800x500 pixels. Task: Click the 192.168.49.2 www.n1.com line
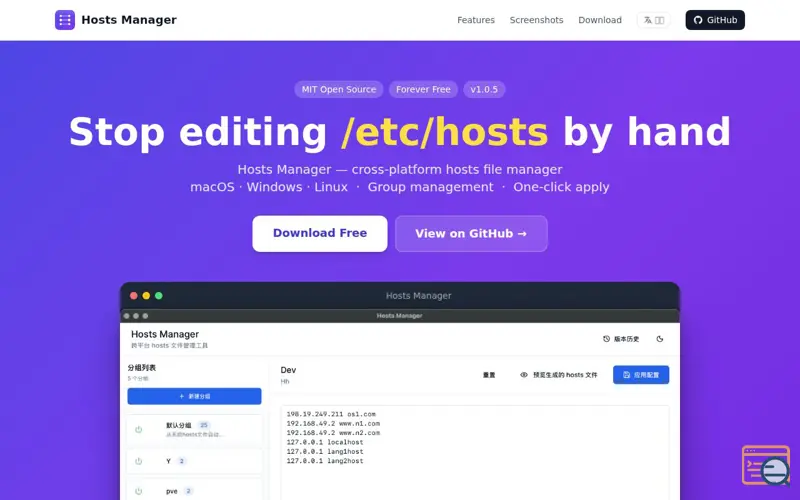click(333, 423)
